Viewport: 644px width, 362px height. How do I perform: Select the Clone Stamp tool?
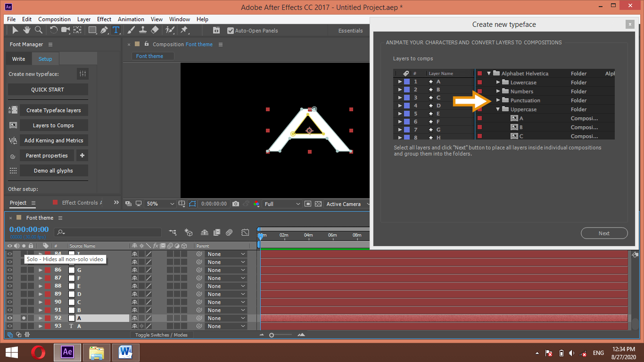(143, 30)
